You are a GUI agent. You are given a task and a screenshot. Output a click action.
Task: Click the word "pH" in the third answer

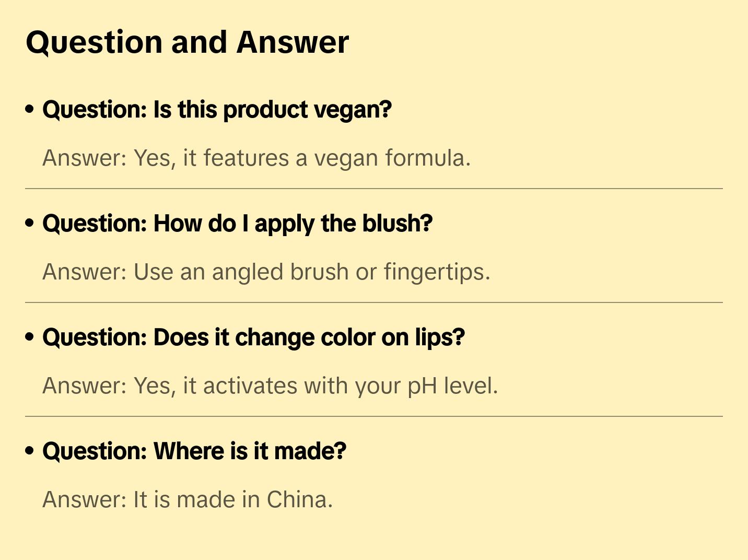point(422,386)
